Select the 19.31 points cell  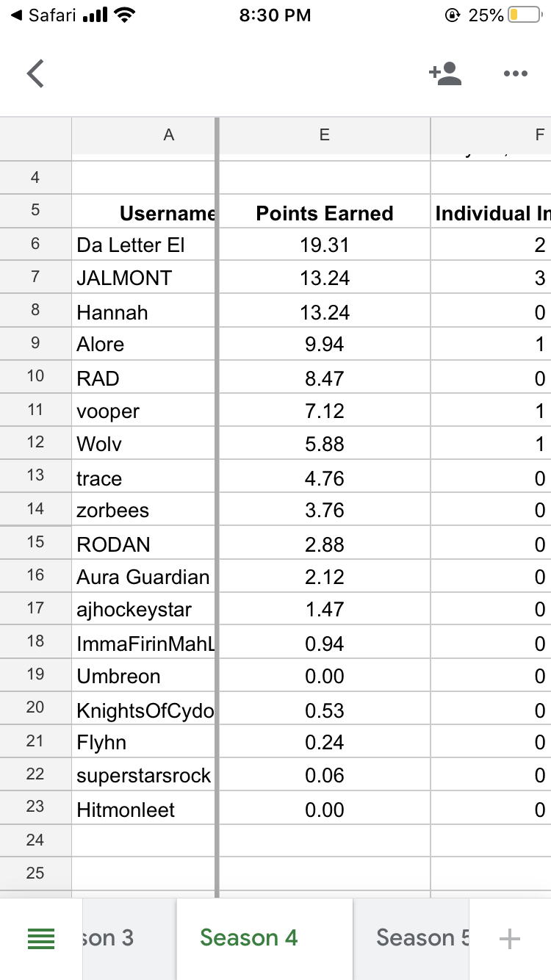click(x=324, y=245)
